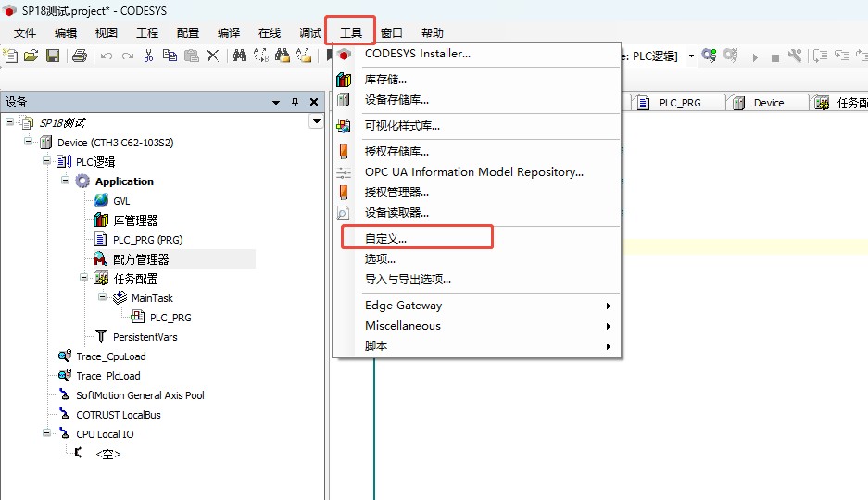Open the 文件 menu
The image size is (868, 500).
25,32
